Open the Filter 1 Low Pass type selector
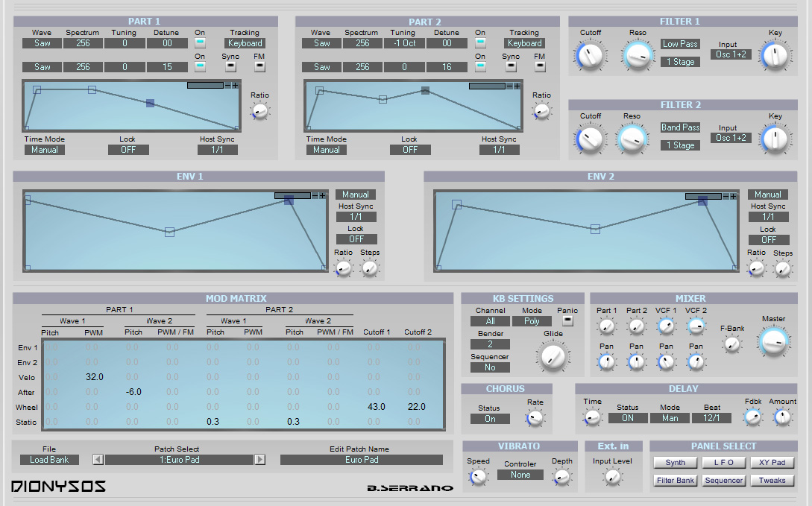 pos(681,44)
